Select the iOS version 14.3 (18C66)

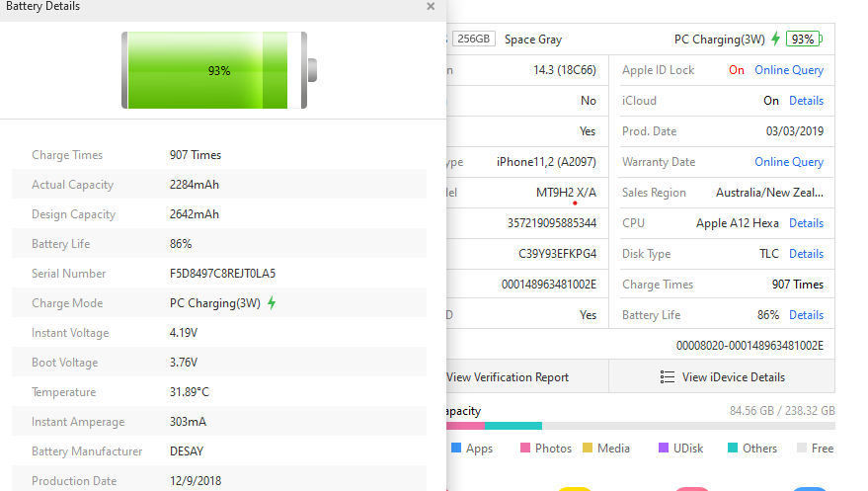pos(565,70)
